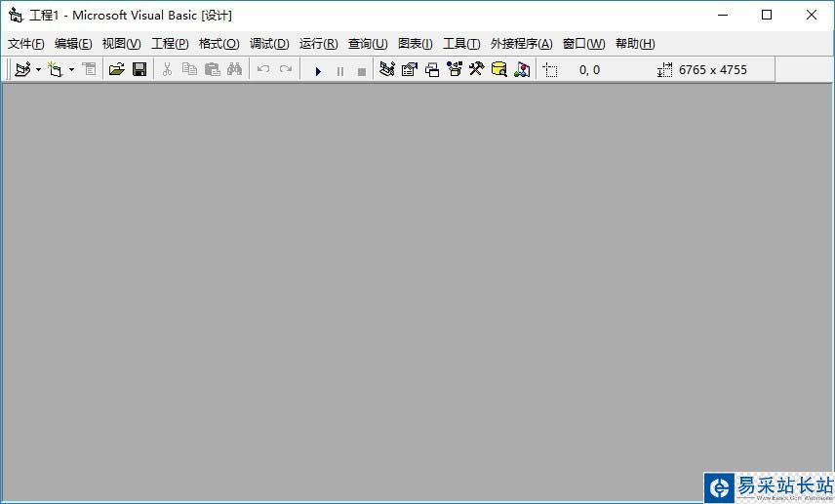Screen dimensions: 835x504
Task: Open the 编辑(E) menu
Action: [x=73, y=44]
